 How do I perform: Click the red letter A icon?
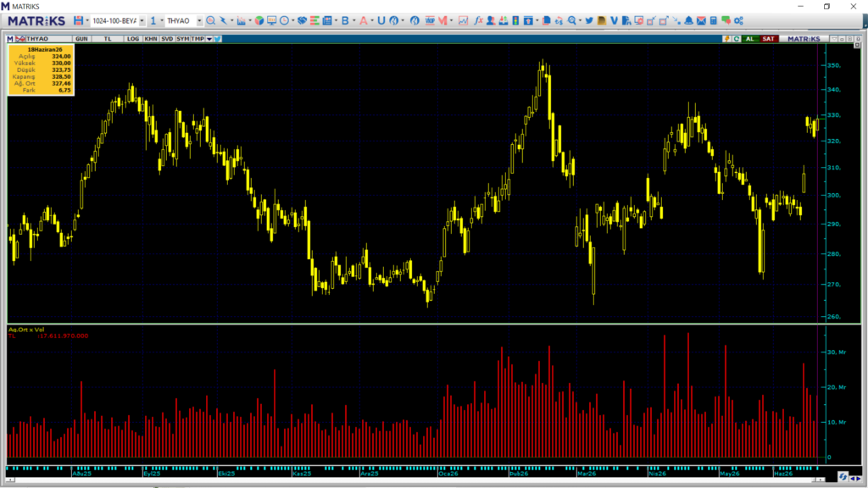point(363,20)
